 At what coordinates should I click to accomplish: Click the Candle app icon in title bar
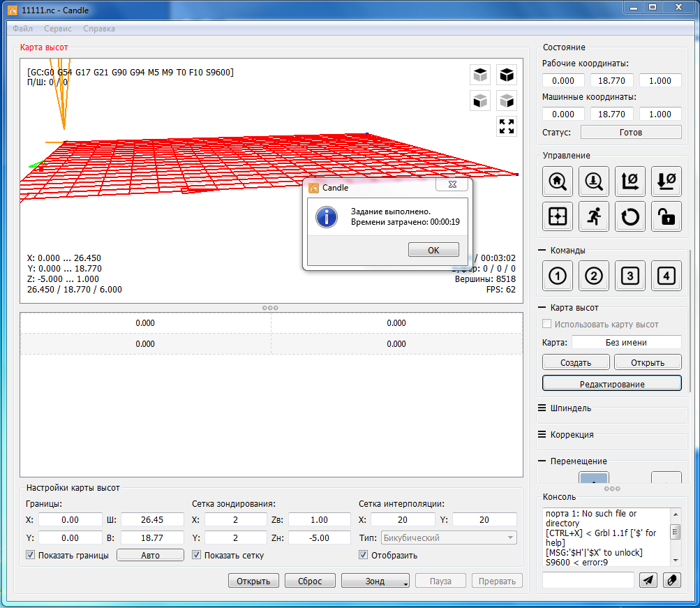click(12, 10)
